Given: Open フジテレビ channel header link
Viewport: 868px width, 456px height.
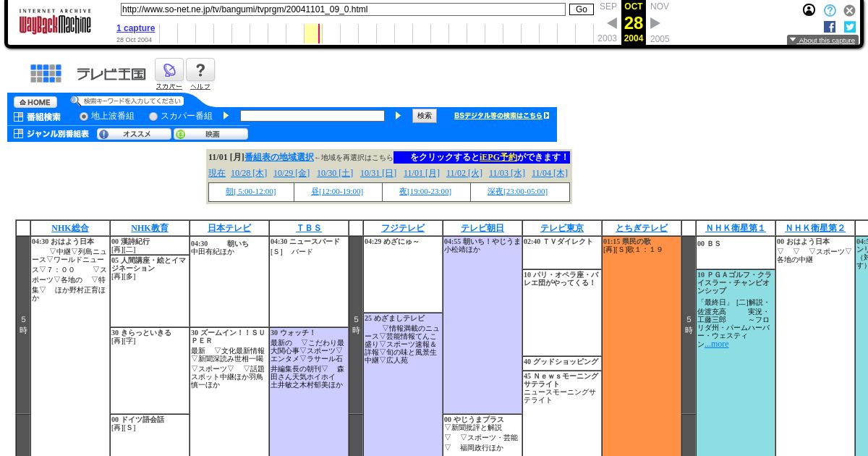Looking at the screenshot, I should tap(403, 228).
